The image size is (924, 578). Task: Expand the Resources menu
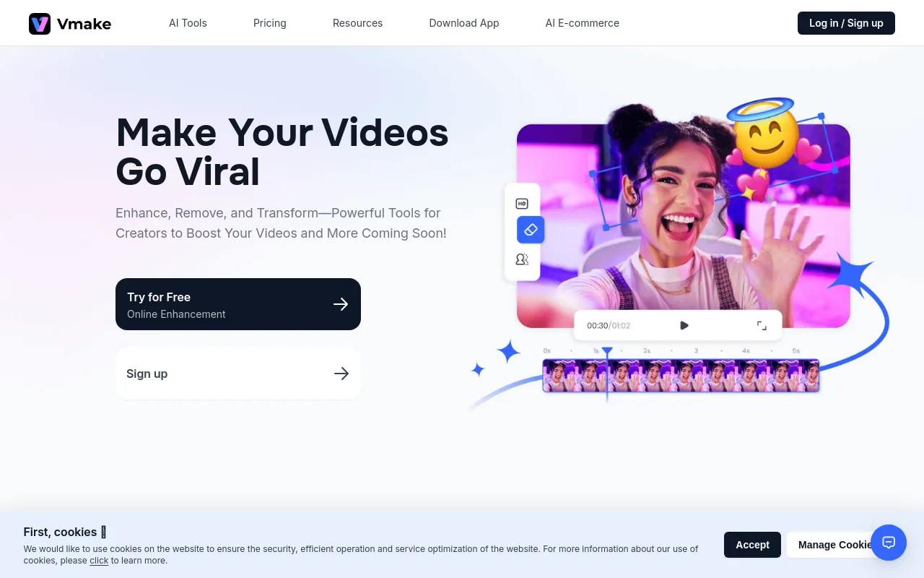click(x=357, y=23)
